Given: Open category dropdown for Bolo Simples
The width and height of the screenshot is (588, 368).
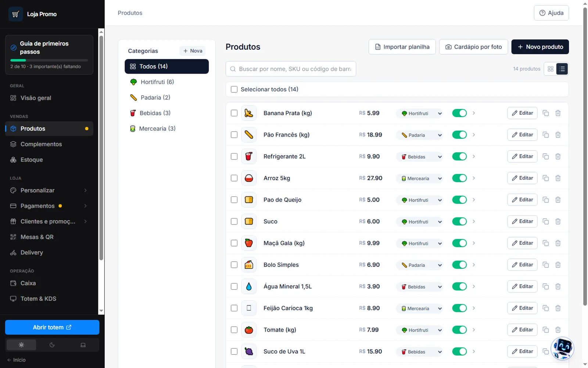Looking at the screenshot, I should click(419, 265).
